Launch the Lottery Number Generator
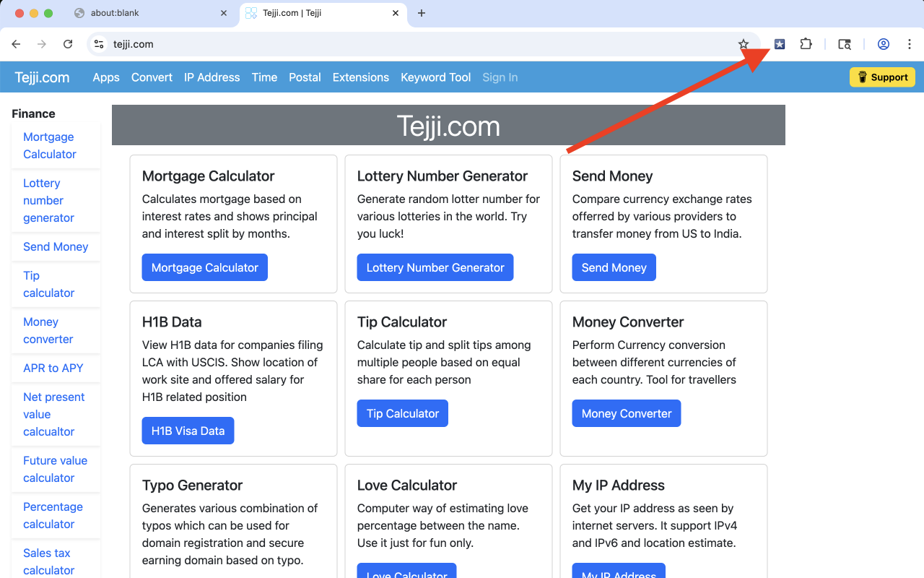The height and width of the screenshot is (578, 924). click(x=435, y=267)
